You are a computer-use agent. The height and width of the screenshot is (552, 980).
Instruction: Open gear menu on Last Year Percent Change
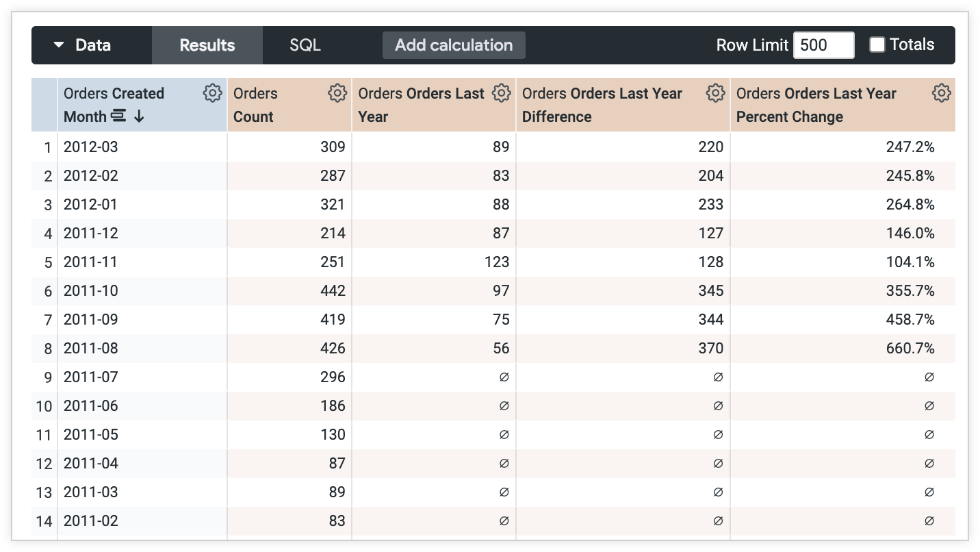942,92
